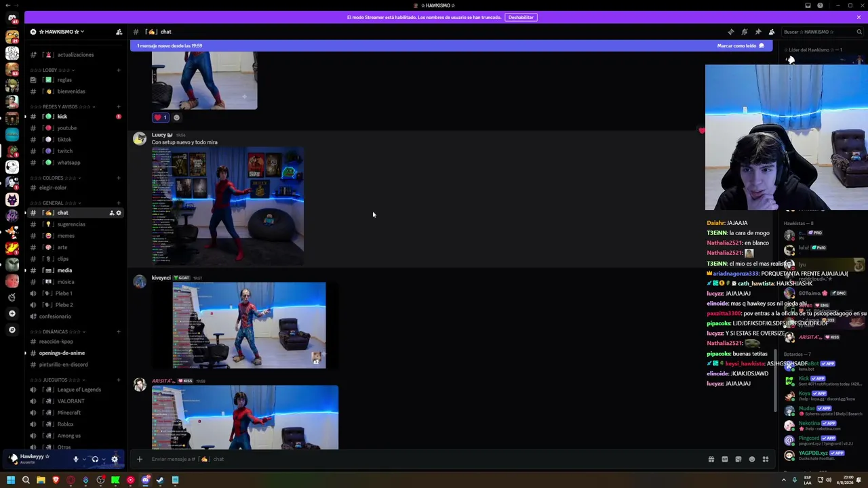Screen dimensions: 868x488
Task: Switch to the youtube channel
Action: click(x=75, y=128)
